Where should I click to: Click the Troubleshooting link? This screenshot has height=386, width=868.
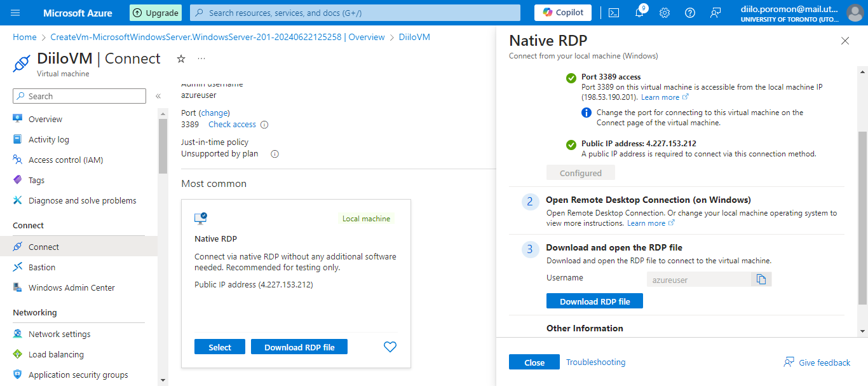[595, 362]
